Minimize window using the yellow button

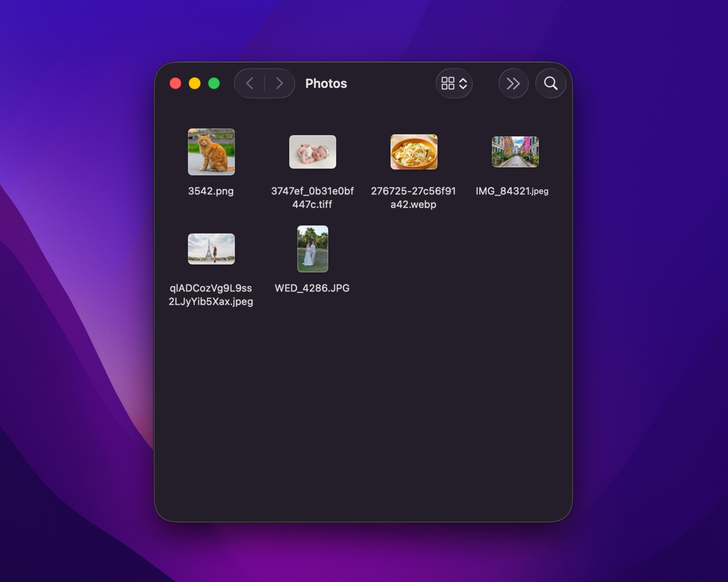coord(194,83)
